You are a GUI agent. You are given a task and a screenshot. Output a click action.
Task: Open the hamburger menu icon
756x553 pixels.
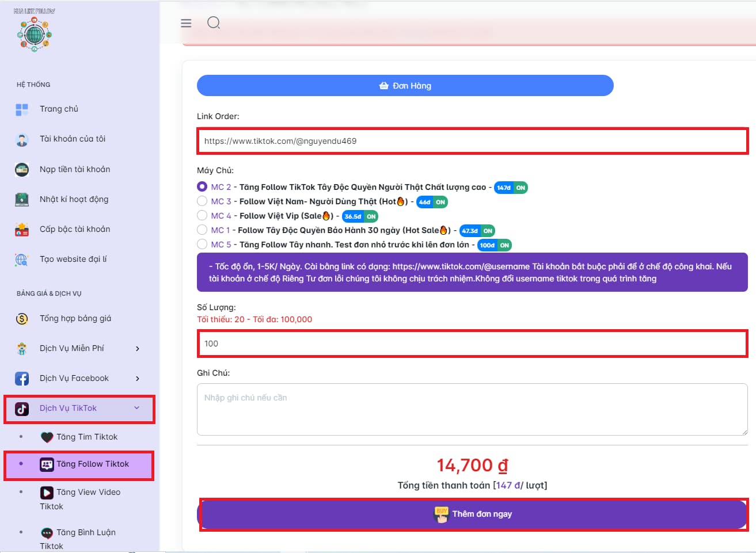[186, 23]
